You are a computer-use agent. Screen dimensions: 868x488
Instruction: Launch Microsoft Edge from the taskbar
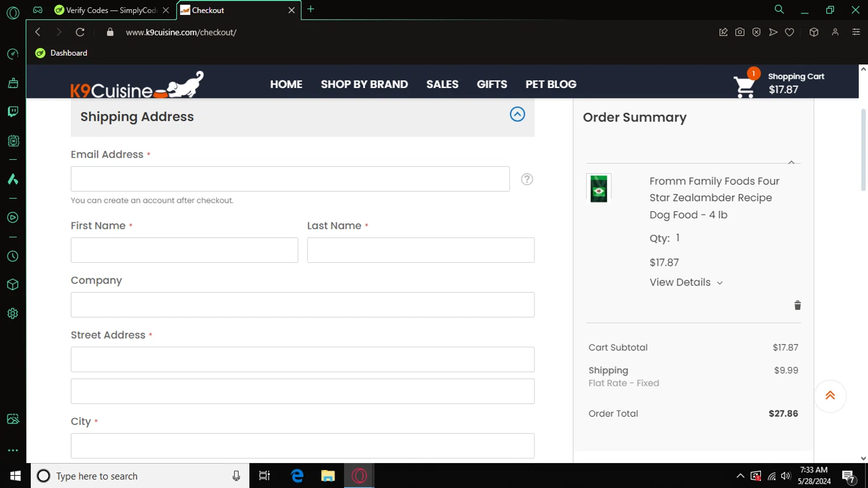[297, 476]
